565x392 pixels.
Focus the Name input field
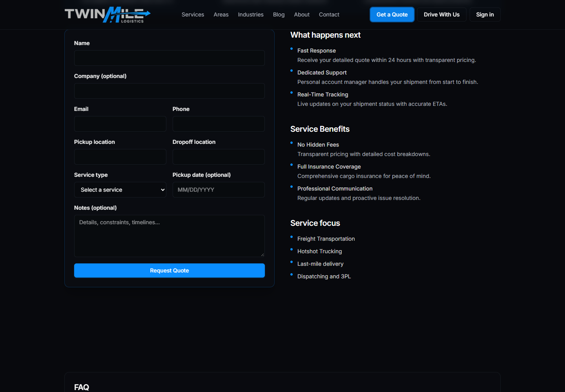click(x=169, y=58)
